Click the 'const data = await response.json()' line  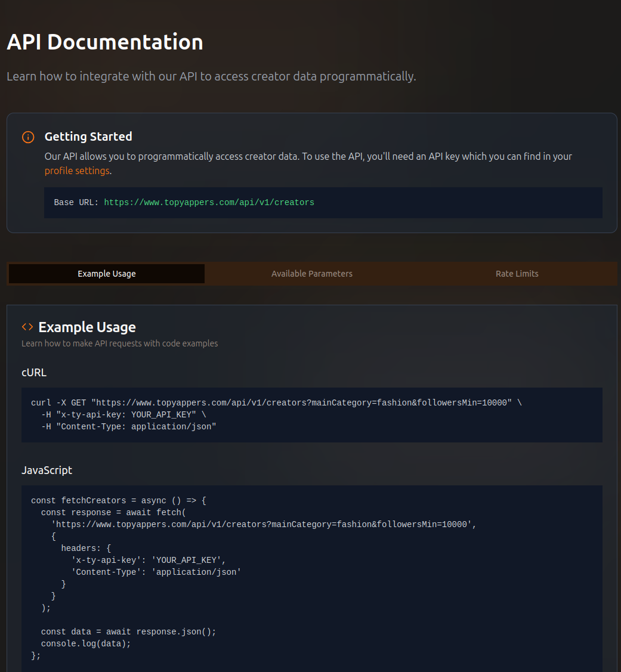[128, 631]
